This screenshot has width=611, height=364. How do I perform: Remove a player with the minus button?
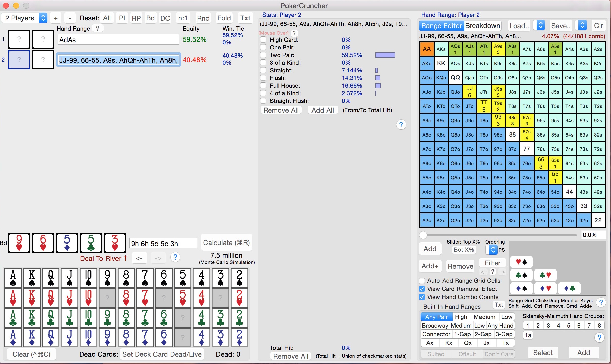(x=70, y=18)
